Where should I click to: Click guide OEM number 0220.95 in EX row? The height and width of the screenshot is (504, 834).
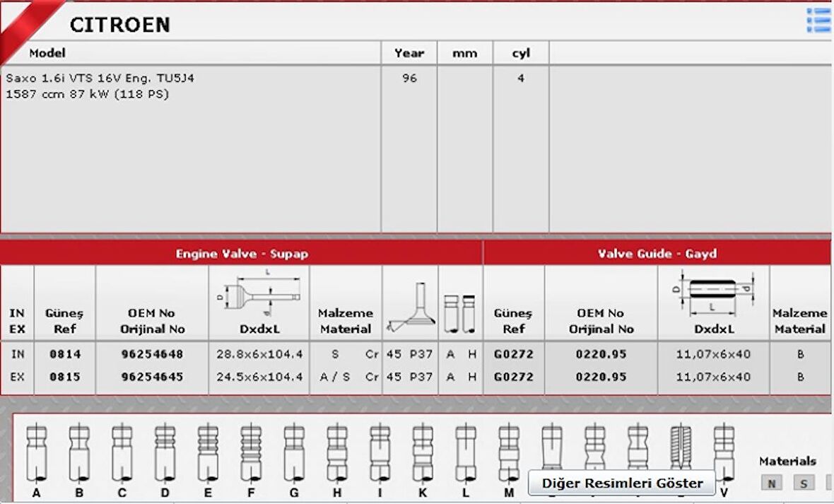click(x=601, y=377)
